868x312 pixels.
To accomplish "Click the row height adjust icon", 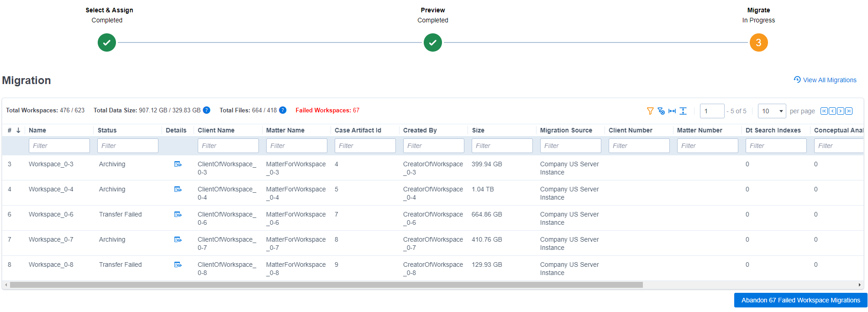I will [x=683, y=111].
